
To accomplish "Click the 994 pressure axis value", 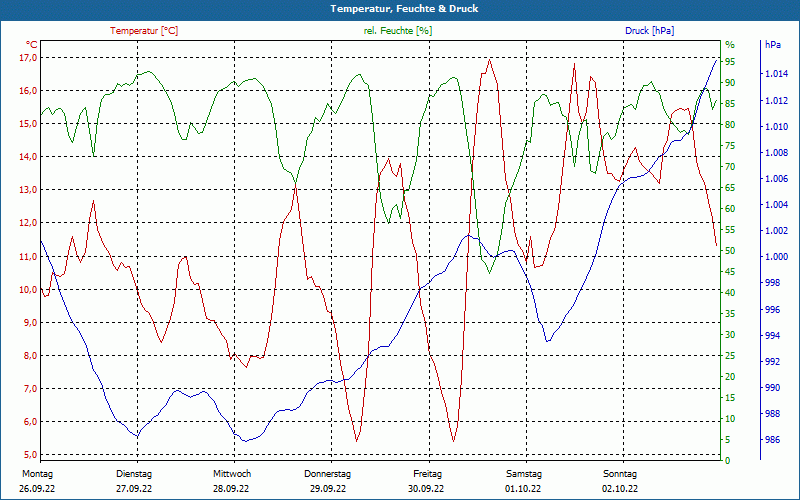I will pos(771,336).
